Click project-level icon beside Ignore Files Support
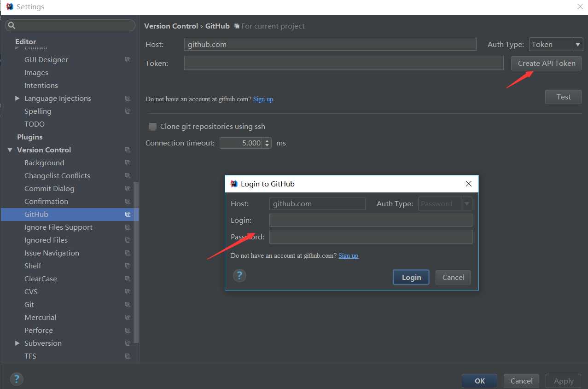The height and width of the screenshot is (389, 588). click(x=128, y=227)
